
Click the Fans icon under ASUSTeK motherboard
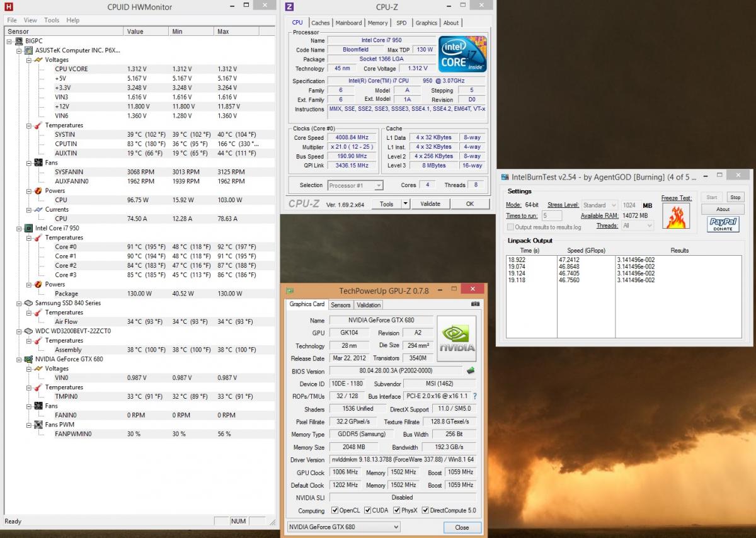pos(38,163)
